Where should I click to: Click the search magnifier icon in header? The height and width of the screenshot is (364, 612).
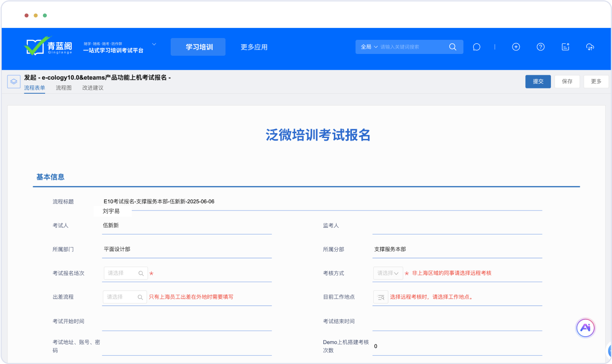pos(452,47)
